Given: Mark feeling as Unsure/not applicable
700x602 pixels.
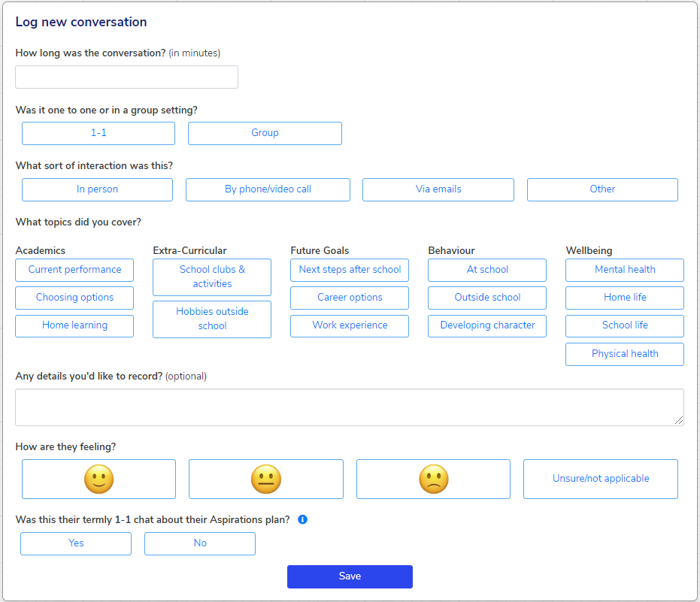Looking at the screenshot, I should [601, 479].
